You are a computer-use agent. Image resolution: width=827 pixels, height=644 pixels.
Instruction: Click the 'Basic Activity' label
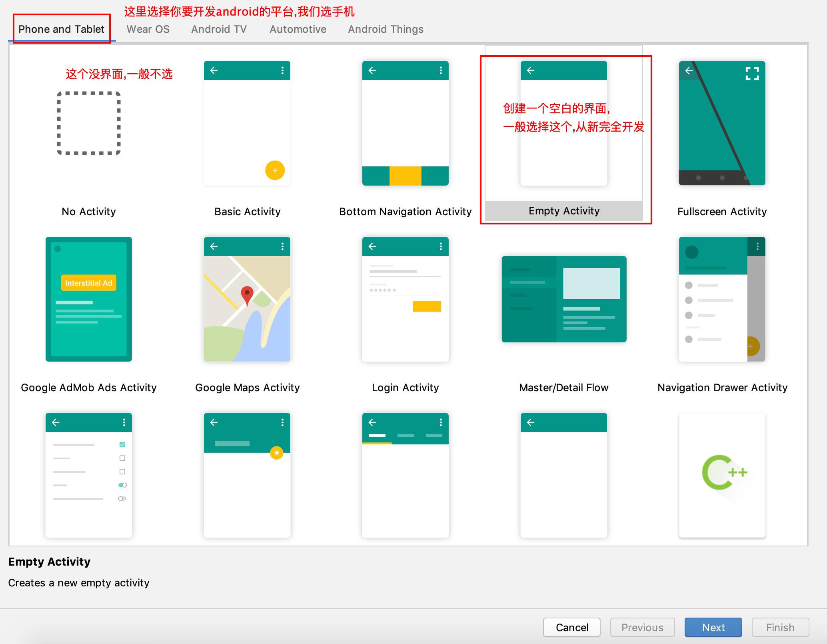248,212
